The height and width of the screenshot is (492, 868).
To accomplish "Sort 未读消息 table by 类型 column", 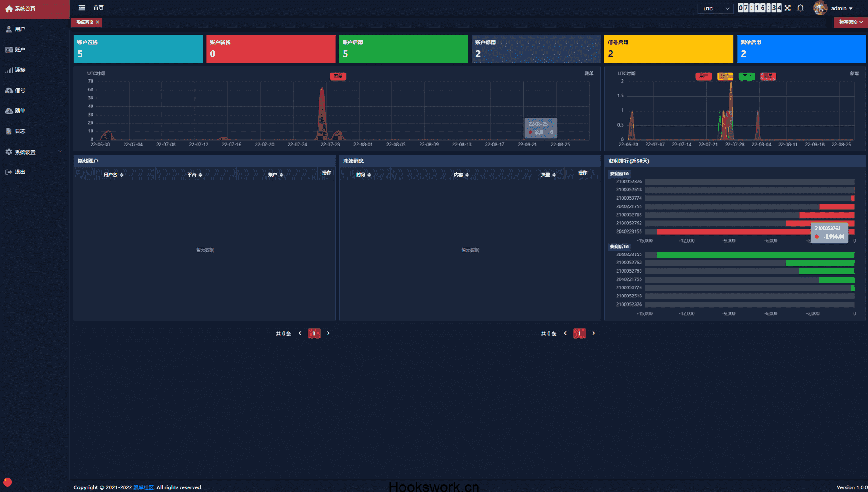I will coord(554,175).
